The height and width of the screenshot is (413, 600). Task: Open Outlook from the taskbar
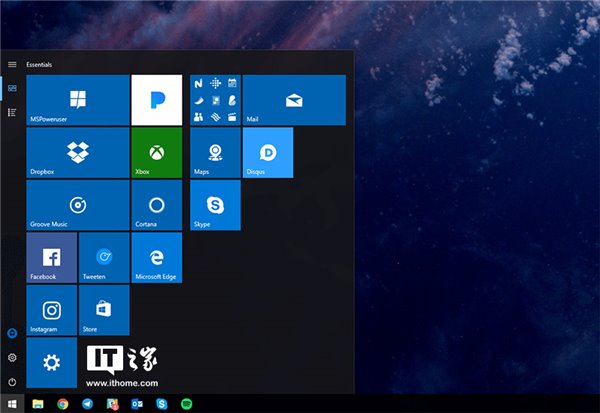coord(137,404)
